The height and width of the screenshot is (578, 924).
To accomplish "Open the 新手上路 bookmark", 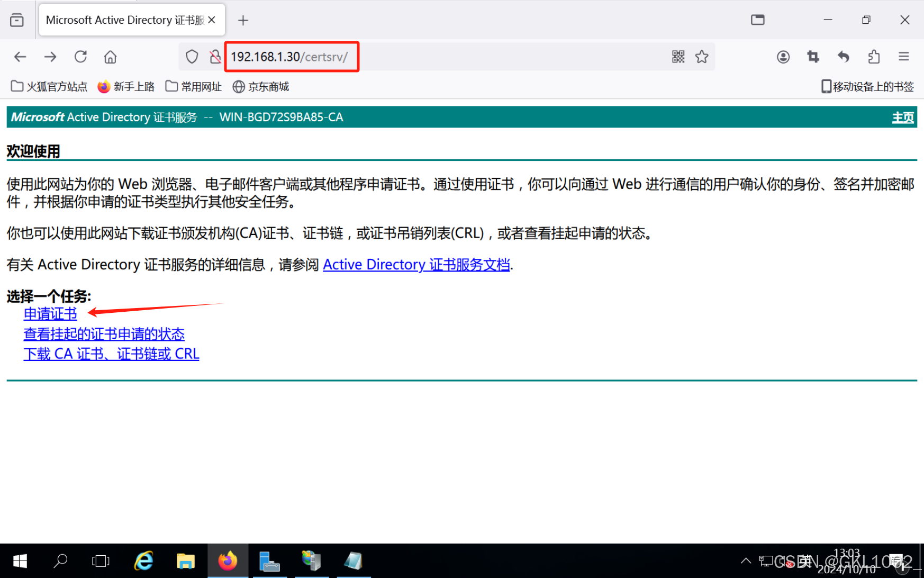I will point(126,86).
